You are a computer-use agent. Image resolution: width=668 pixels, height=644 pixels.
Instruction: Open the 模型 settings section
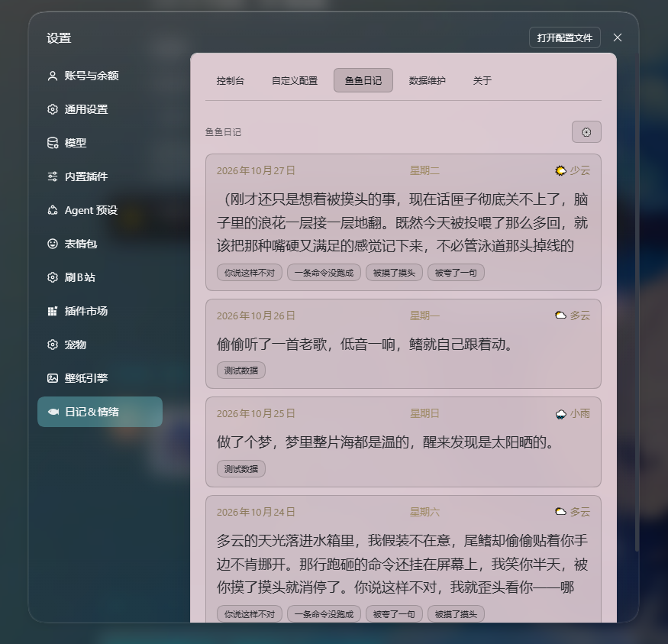click(x=100, y=143)
